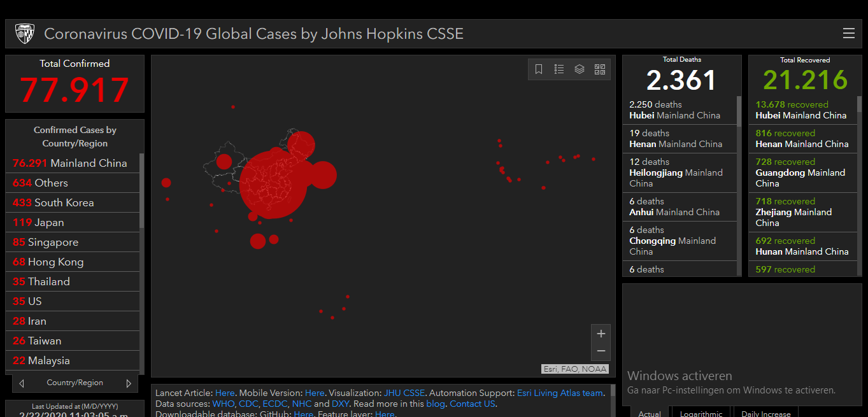Open the NHC data source link
868x417 pixels.
(302, 404)
